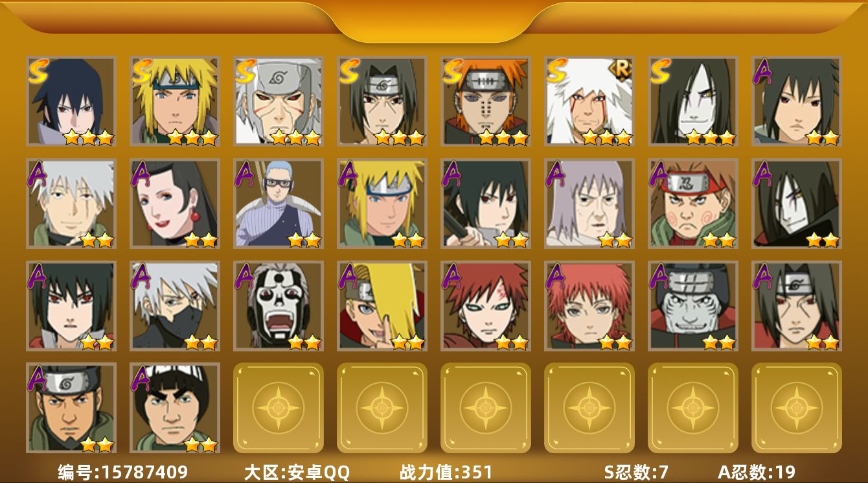Click the last empty gold compass slot

(797, 408)
